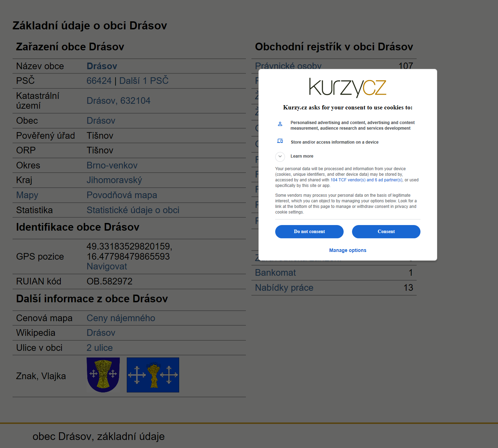Open the Manage options link
The image size is (498, 448).
[347, 250]
